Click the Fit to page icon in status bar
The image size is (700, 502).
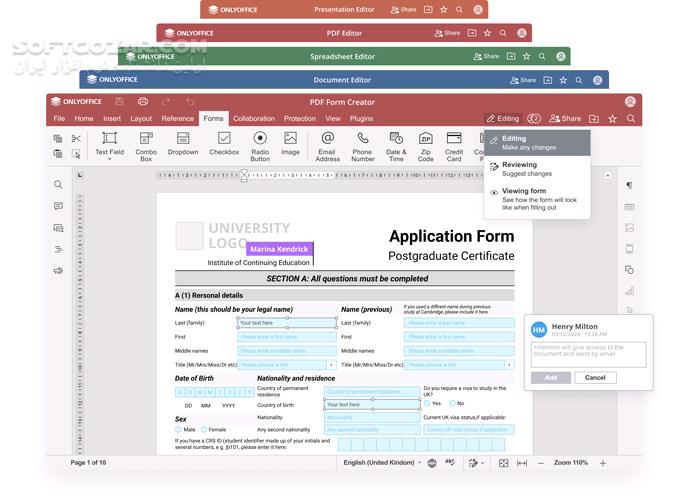click(504, 463)
